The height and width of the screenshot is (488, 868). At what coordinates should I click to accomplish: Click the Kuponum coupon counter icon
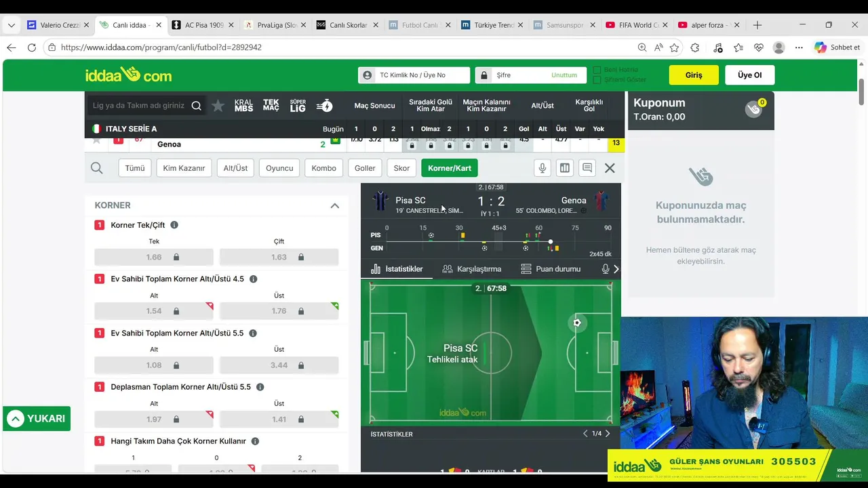point(754,109)
